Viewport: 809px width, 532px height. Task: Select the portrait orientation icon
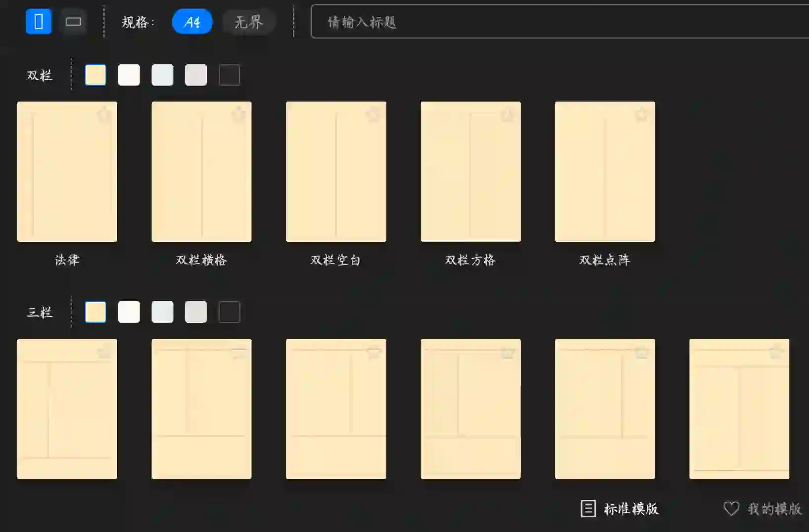point(38,21)
